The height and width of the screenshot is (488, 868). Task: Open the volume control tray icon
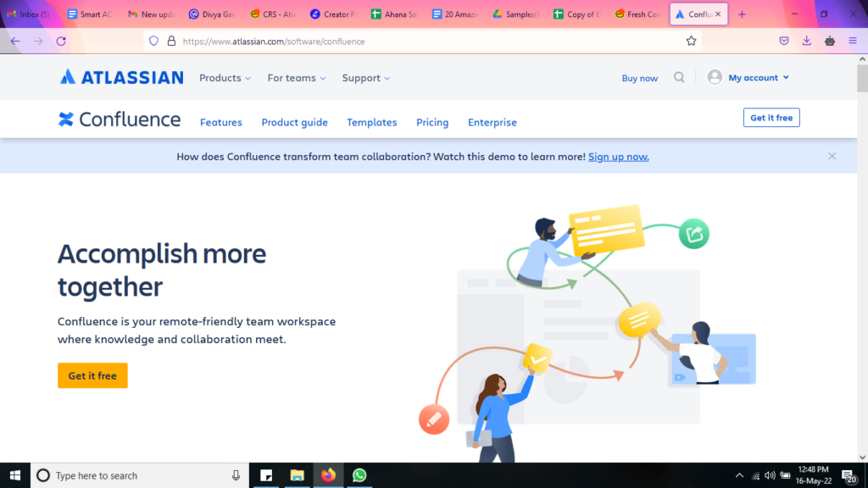click(x=770, y=476)
